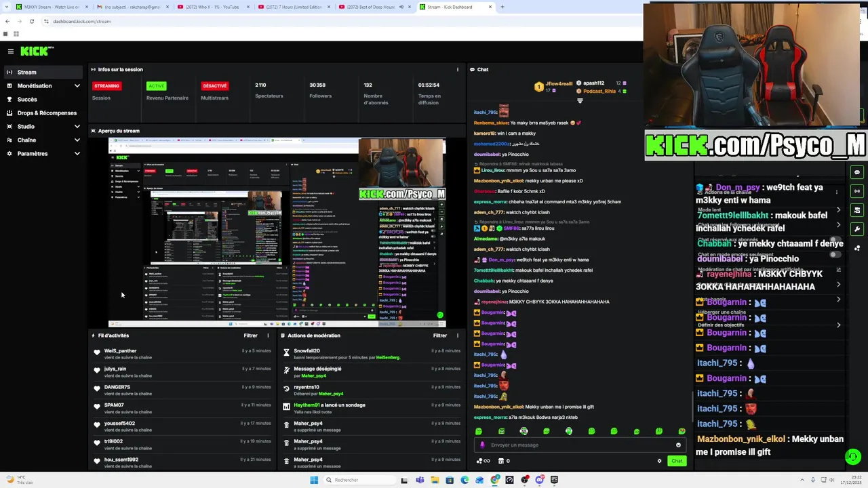Mute the Best of Deep House tab
Screen dimensions: 868x488
pos(401,7)
